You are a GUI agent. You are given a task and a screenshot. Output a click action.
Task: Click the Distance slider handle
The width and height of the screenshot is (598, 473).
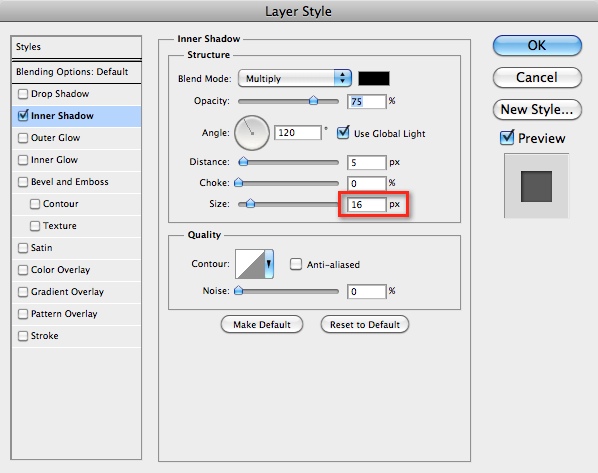coord(243,162)
